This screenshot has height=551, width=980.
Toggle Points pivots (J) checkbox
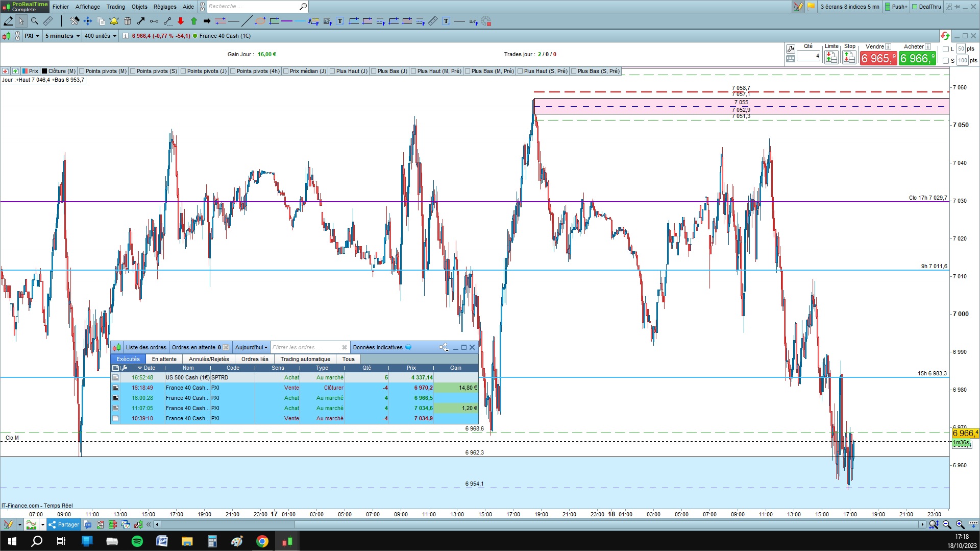(183, 71)
